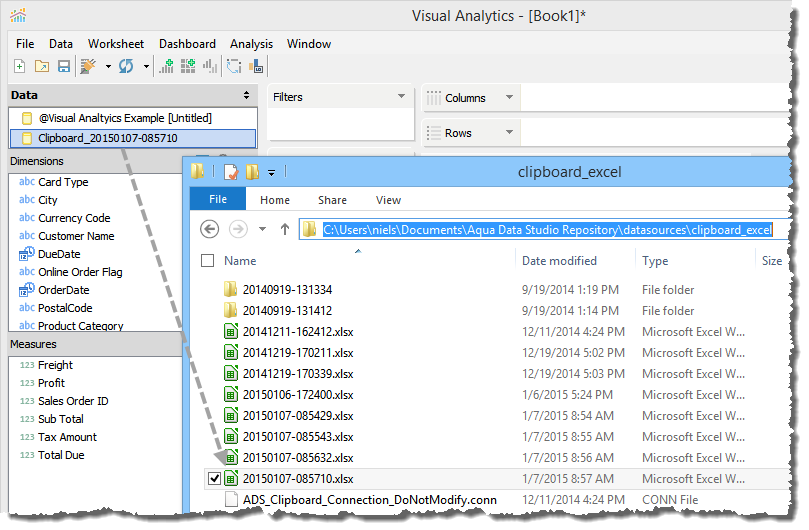Click the connect data source plug icon

tap(89, 66)
